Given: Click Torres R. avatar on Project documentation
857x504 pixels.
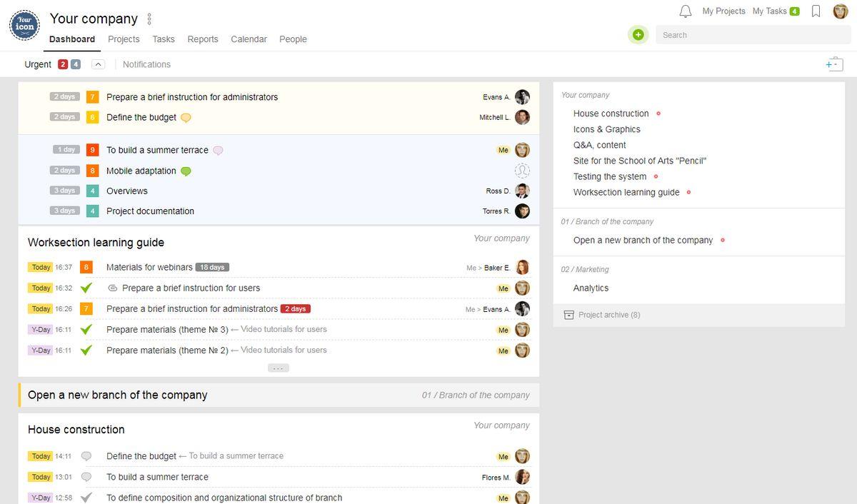Looking at the screenshot, I should (522, 211).
